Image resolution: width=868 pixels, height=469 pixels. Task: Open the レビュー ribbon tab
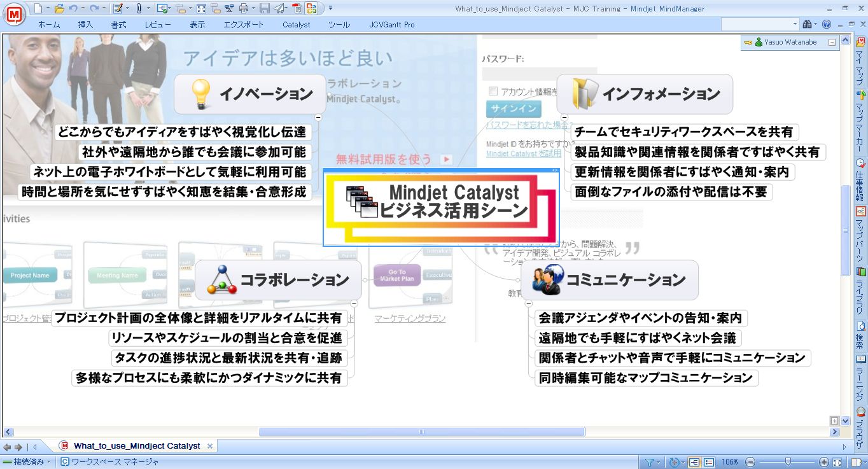pyautogui.click(x=157, y=24)
